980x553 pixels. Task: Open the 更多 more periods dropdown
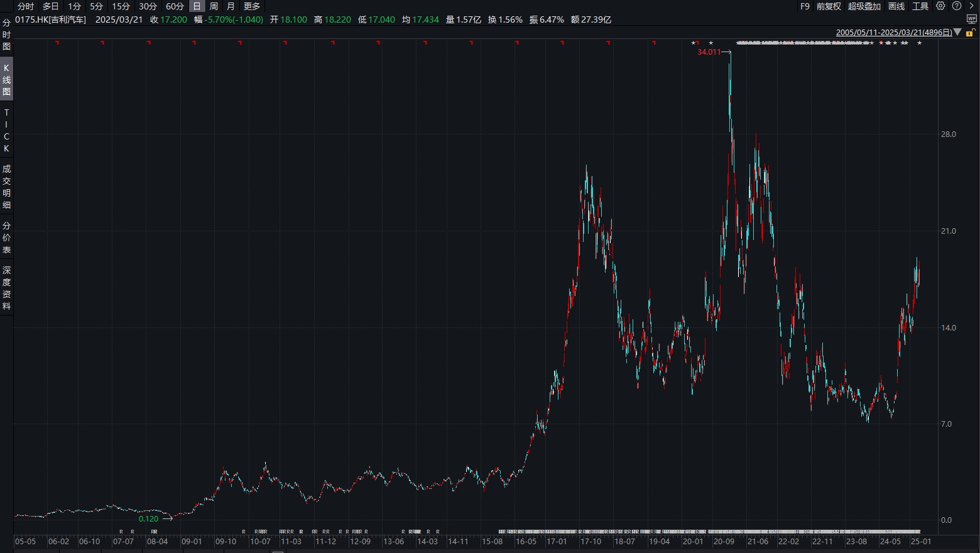[252, 6]
